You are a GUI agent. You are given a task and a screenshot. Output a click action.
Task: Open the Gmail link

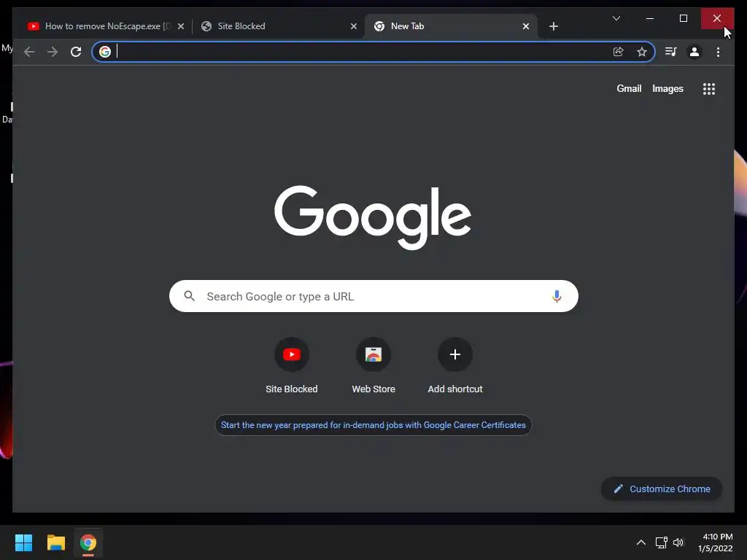[x=629, y=88]
